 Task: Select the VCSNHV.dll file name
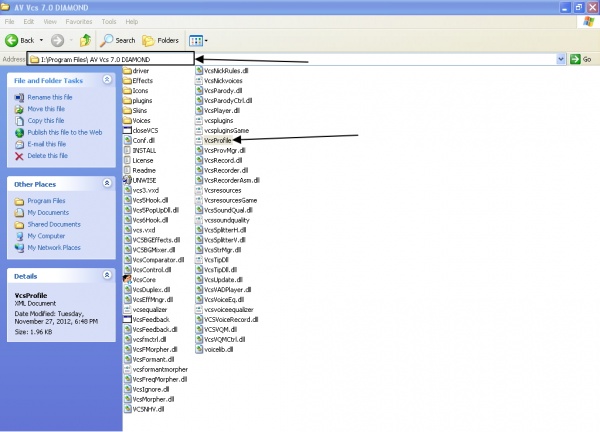click(148, 409)
